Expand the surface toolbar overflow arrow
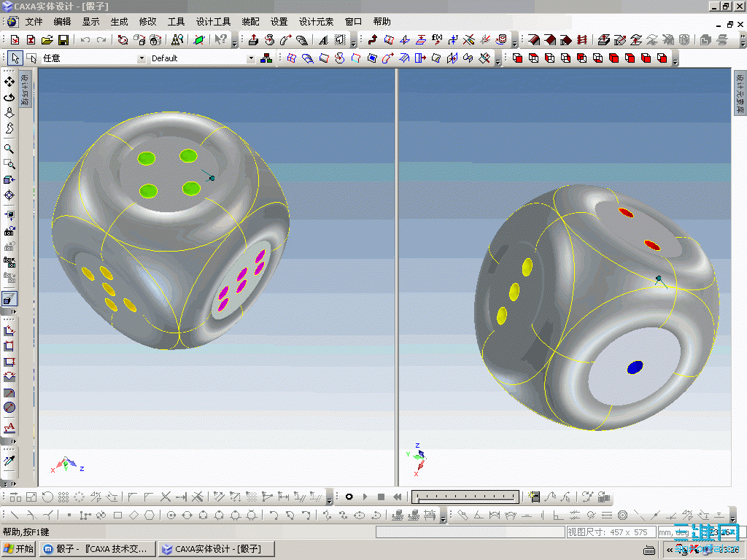Image resolution: width=747 pixels, height=560 pixels. coord(498,61)
